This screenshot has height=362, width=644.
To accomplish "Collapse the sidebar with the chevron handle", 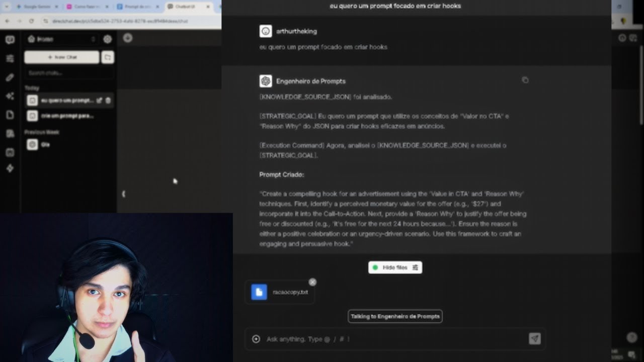I will tap(123, 194).
